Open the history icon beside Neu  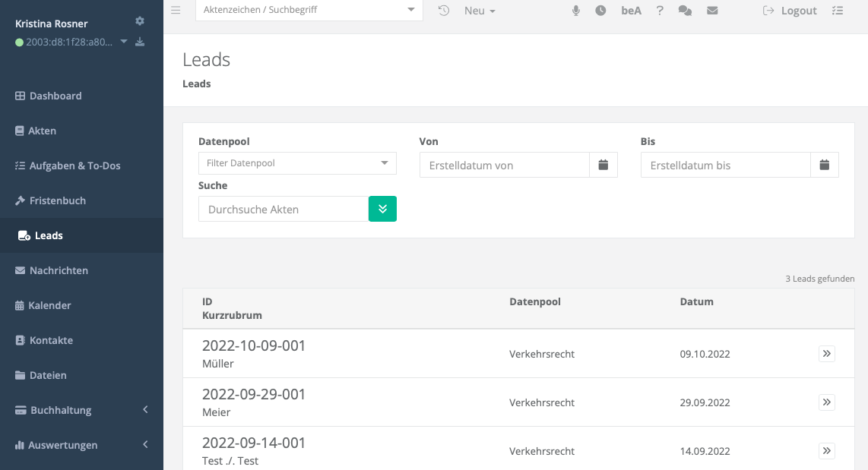[444, 11]
